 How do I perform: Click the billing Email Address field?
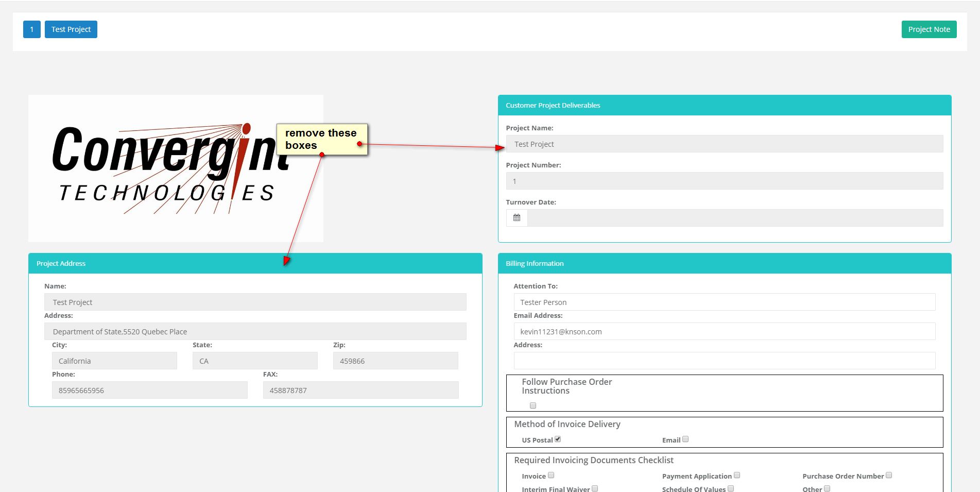tap(725, 331)
